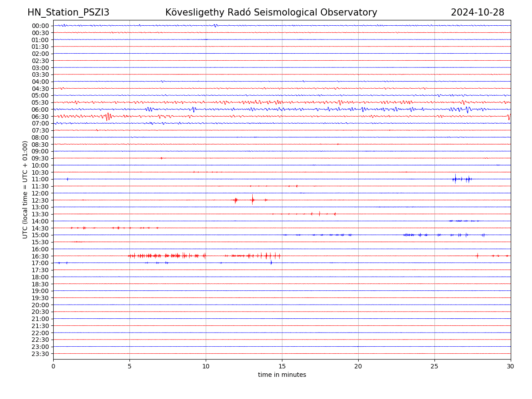This screenshot has height=399, width=532.
Task: Select the x-axis tick label 15
Action: point(282,366)
